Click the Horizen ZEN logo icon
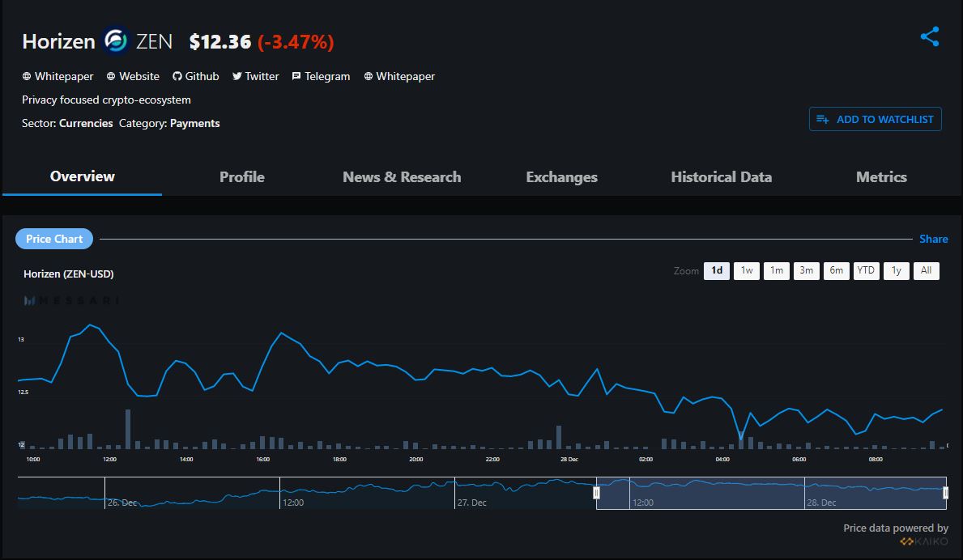 pyautogui.click(x=117, y=41)
